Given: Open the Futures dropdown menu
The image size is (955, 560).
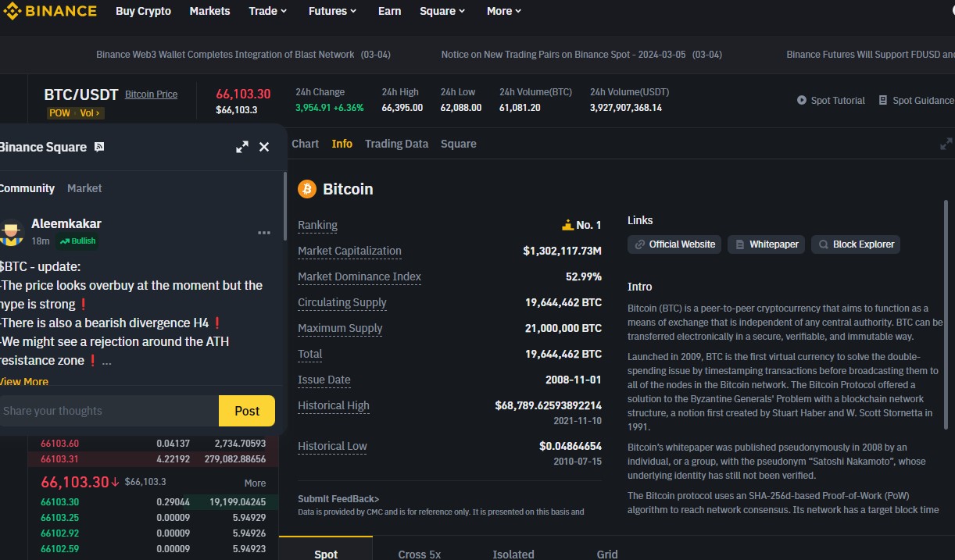Looking at the screenshot, I should click(332, 11).
